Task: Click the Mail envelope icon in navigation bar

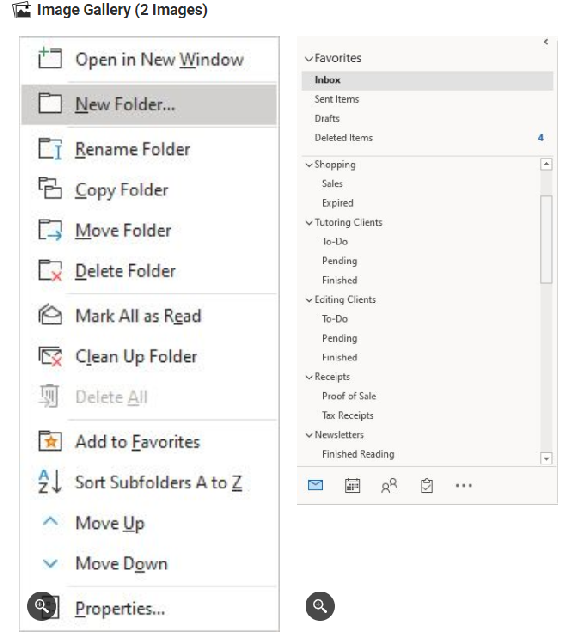Action: pos(315,485)
